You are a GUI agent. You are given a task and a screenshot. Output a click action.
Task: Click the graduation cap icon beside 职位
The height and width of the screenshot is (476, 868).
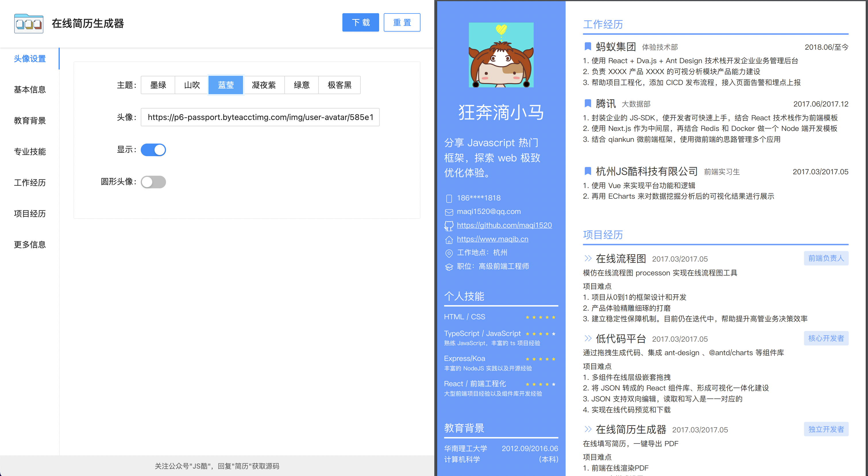449,266
